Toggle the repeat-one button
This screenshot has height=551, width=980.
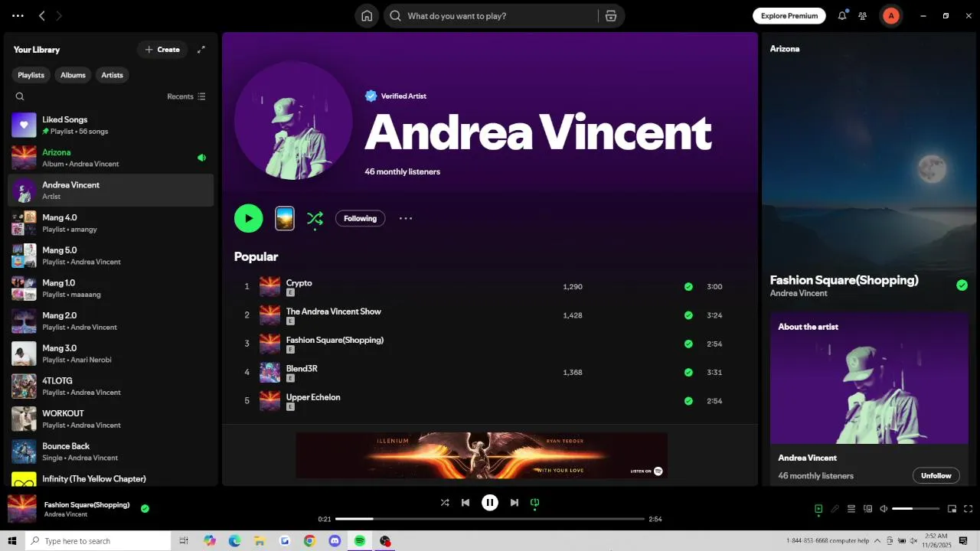(x=535, y=503)
